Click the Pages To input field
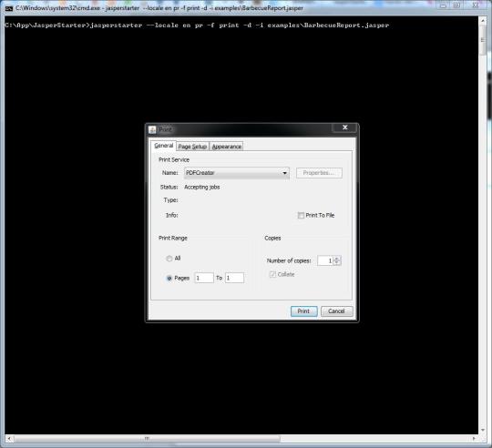Image resolution: width=492 pixels, height=448 pixels. pos(234,278)
